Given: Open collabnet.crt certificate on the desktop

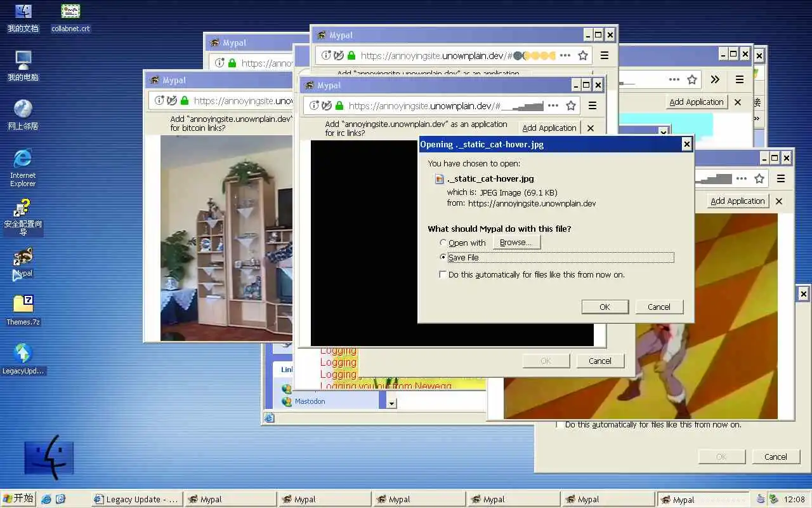Looking at the screenshot, I should pos(70,18).
